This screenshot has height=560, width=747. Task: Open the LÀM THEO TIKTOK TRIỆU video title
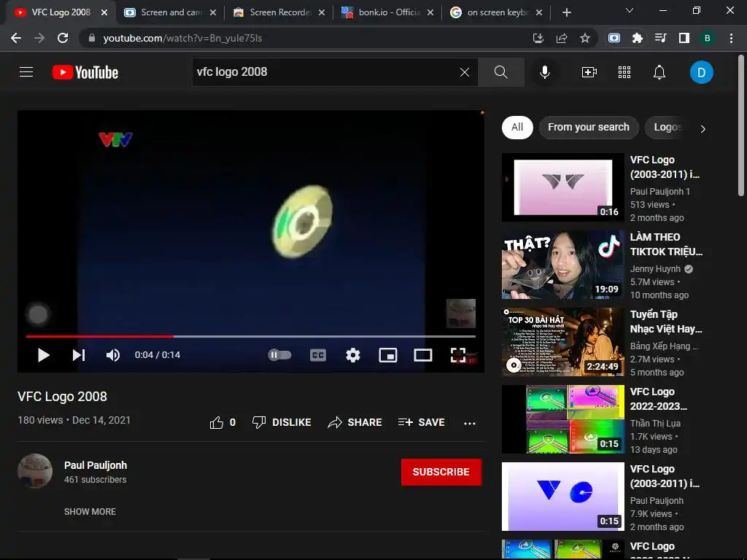pyautogui.click(x=666, y=244)
